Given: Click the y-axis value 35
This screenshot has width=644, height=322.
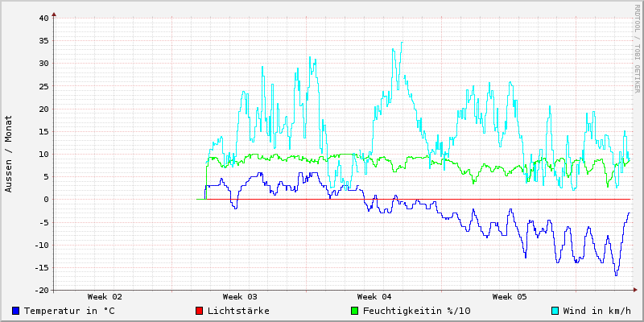Looking at the screenshot, I should (x=44, y=41).
